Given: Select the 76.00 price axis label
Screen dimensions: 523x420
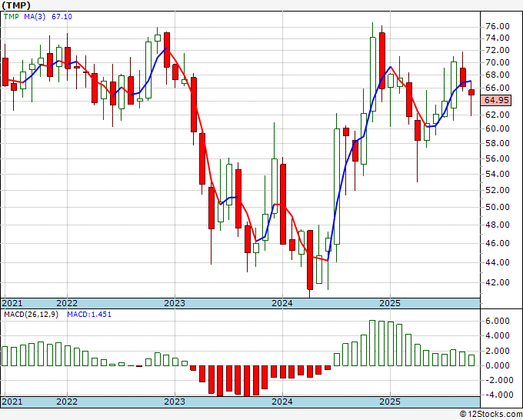Looking at the screenshot, I should [498, 26].
